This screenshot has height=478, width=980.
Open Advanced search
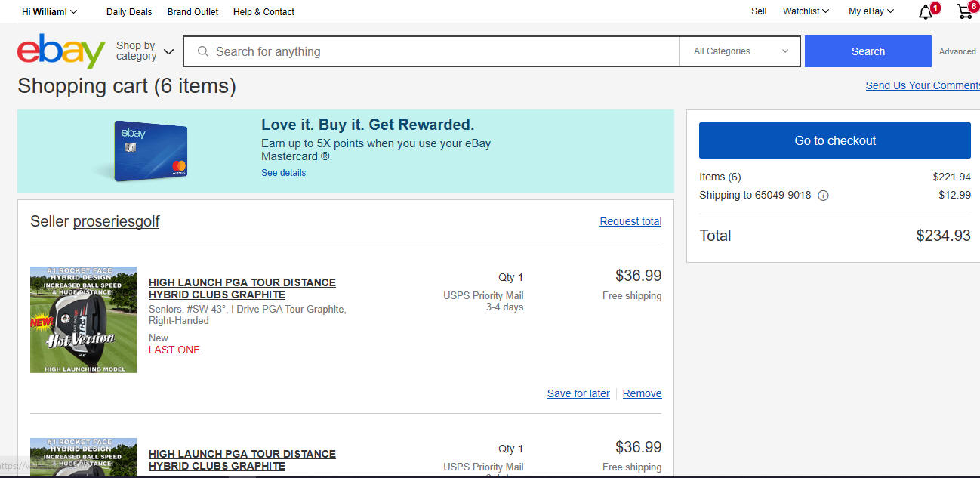957,51
